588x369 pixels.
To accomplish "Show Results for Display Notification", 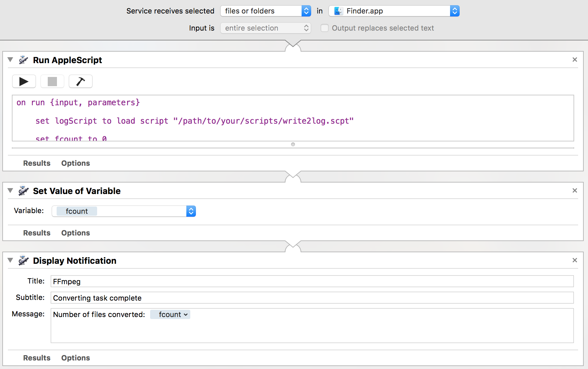I will tap(37, 358).
